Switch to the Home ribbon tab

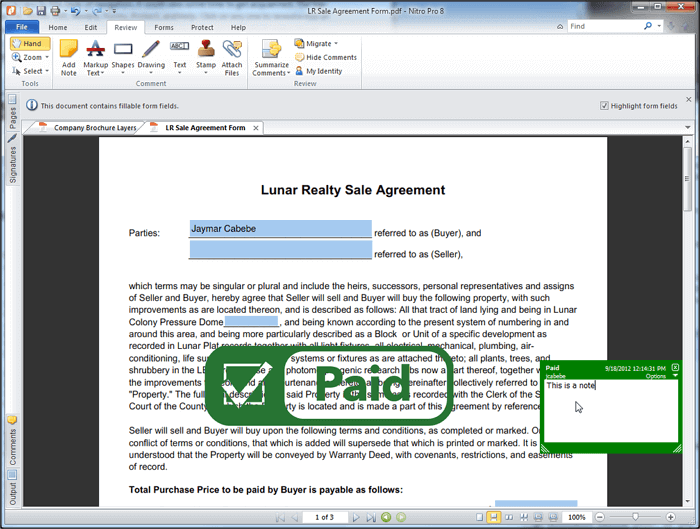pos(58,27)
